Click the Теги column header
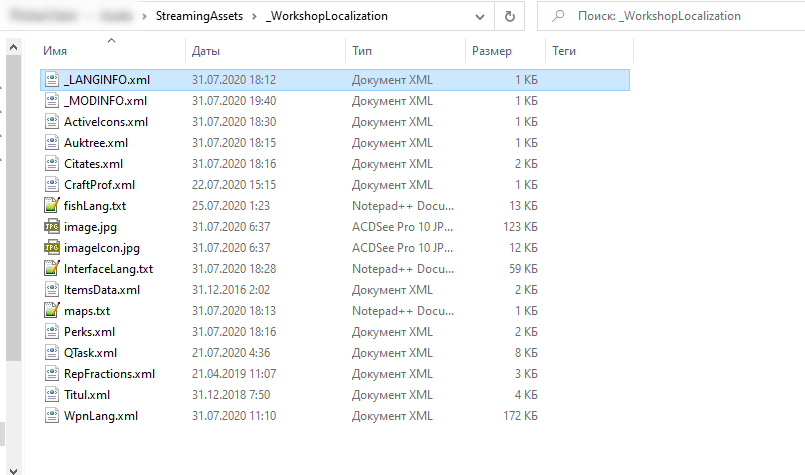805x475 pixels. point(589,51)
